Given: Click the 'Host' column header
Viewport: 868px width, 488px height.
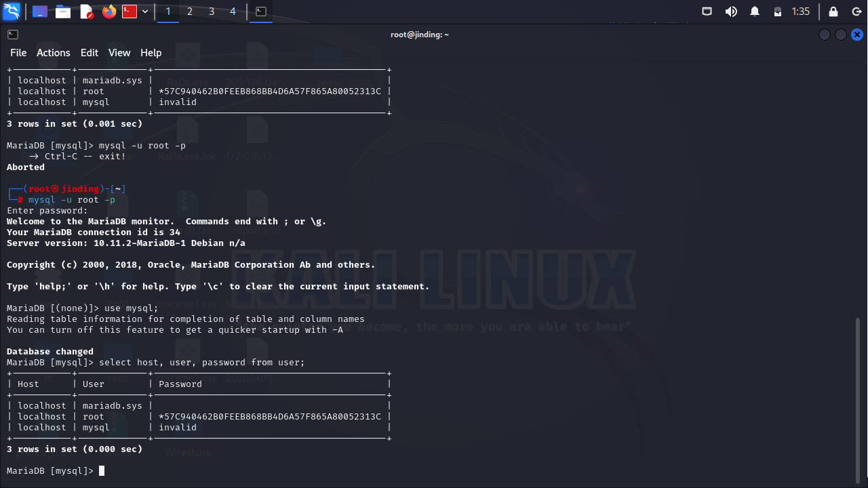Looking at the screenshot, I should [28, 384].
